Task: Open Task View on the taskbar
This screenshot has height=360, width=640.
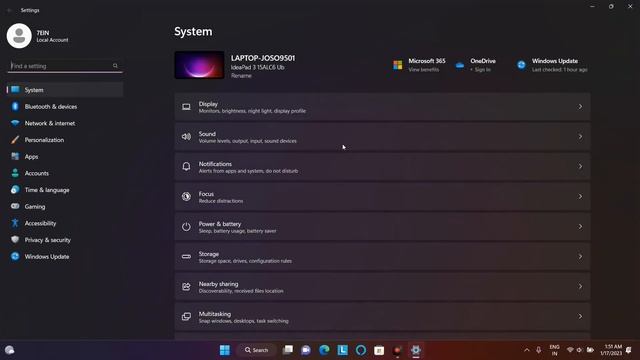Action: pyautogui.click(x=288, y=350)
